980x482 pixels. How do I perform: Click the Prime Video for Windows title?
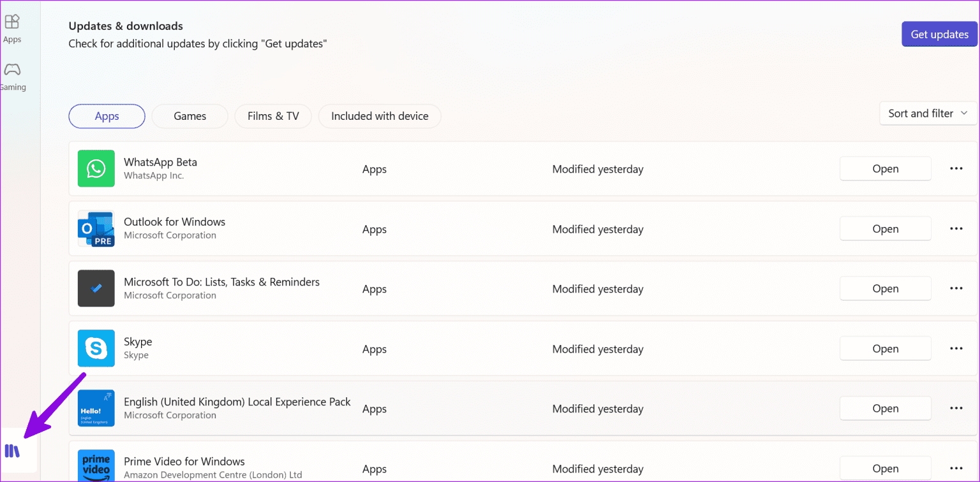(184, 462)
